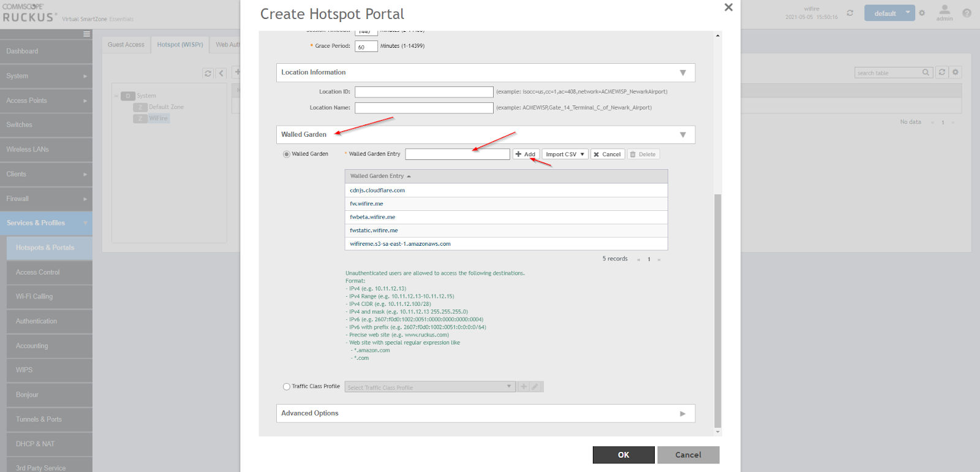Image resolution: width=980 pixels, height=472 pixels.
Task: Select the cdnjs.cloudflare.com entry
Action: coord(506,190)
